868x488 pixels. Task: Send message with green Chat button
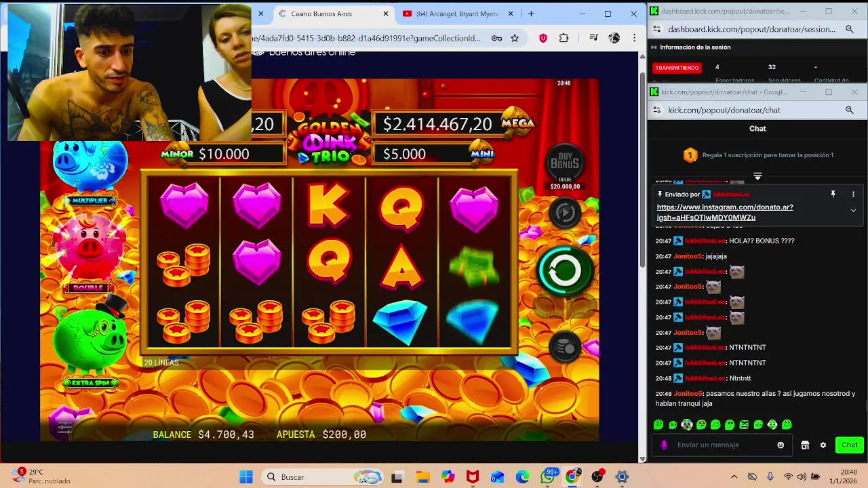point(850,445)
